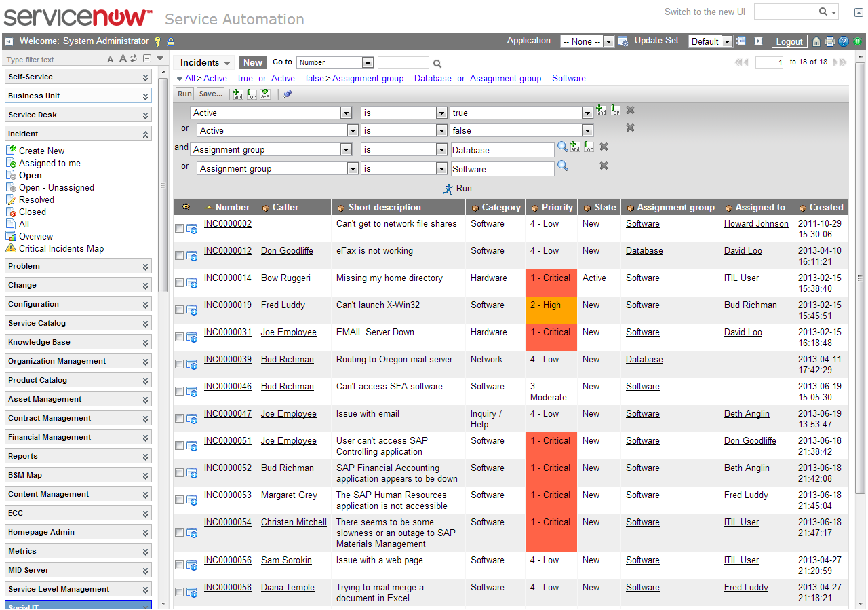Screen dimensions: 868x610
Task: Open the incidents Overview module
Action: click(x=36, y=236)
